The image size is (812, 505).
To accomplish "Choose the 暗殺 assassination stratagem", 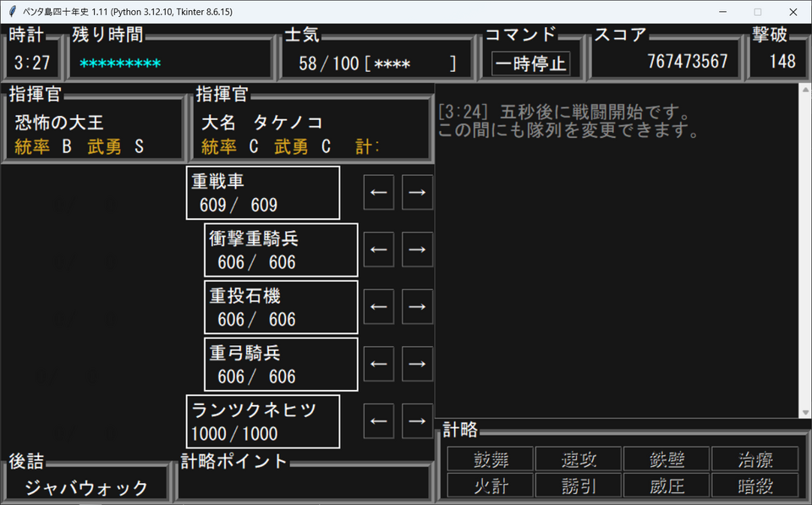I will coord(754,486).
